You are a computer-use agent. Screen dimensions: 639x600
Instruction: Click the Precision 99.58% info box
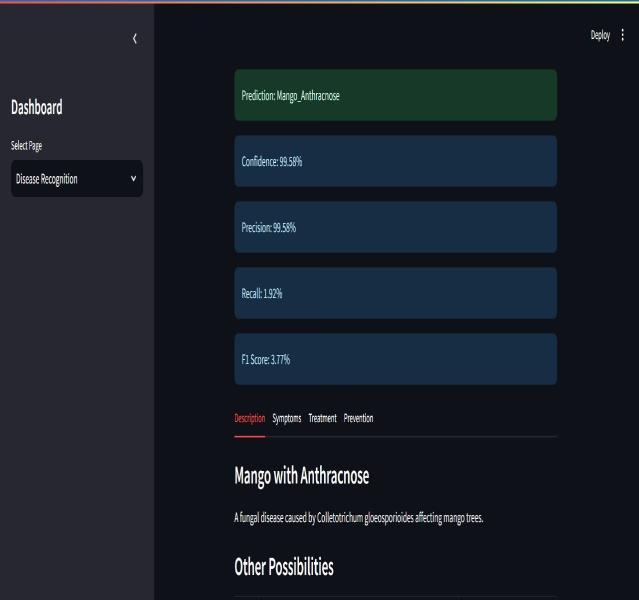pos(395,227)
